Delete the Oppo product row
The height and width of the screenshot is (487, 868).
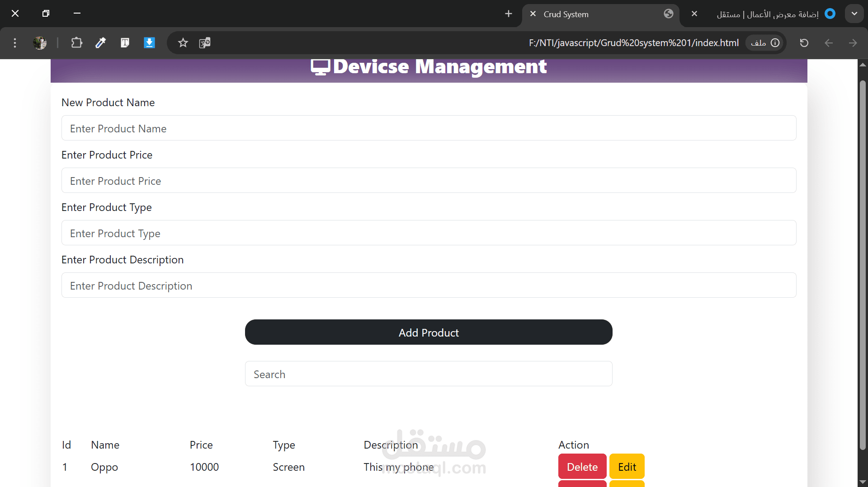click(582, 467)
